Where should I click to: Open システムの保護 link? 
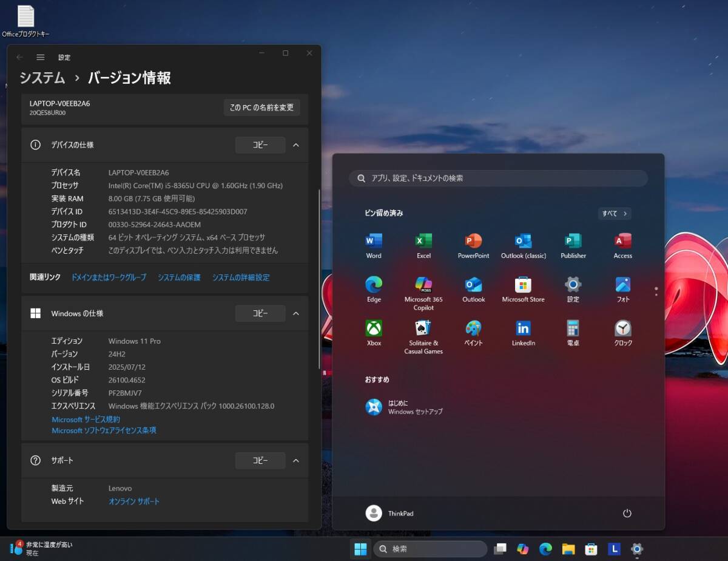point(179,277)
